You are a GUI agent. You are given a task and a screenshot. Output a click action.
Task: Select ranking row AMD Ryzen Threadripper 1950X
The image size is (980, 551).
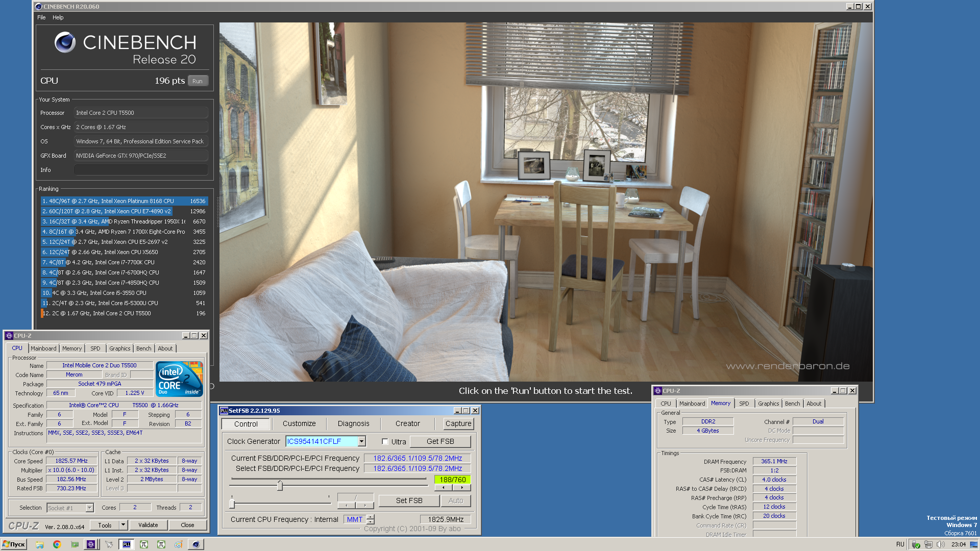coord(124,221)
